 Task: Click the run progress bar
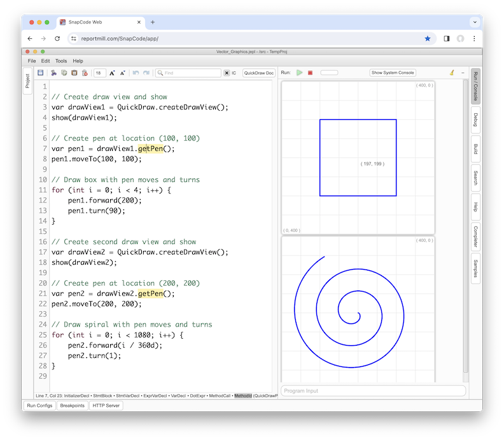coord(329,73)
